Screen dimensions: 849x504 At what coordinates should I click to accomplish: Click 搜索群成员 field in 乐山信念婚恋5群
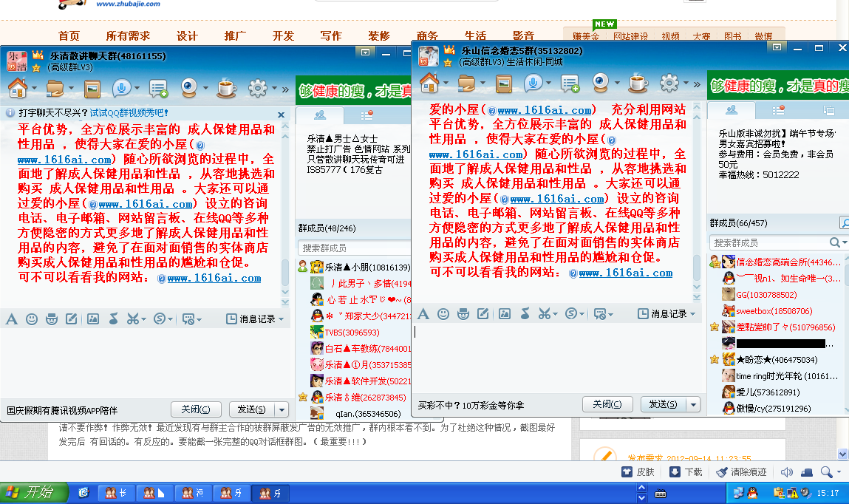click(771, 242)
